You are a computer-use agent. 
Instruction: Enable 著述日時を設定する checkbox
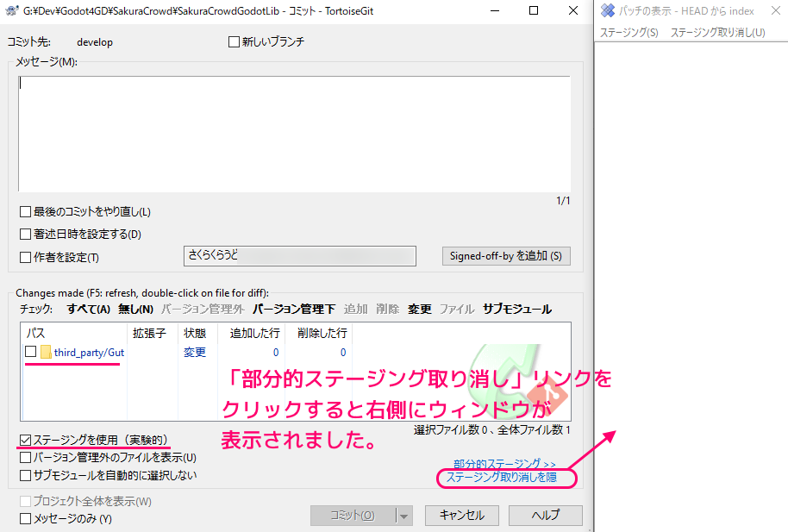click(x=25, y=234)
